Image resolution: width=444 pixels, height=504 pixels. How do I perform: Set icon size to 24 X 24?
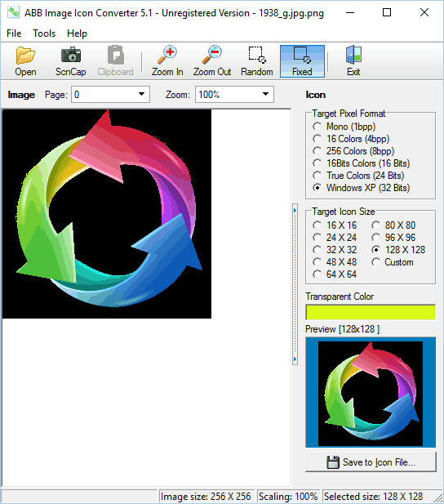click(335, 238)
